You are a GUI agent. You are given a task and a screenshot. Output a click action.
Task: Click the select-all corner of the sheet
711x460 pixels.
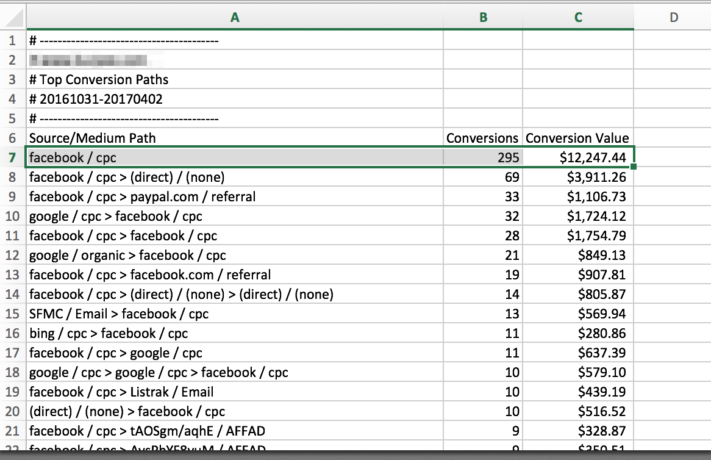point(12,17)
